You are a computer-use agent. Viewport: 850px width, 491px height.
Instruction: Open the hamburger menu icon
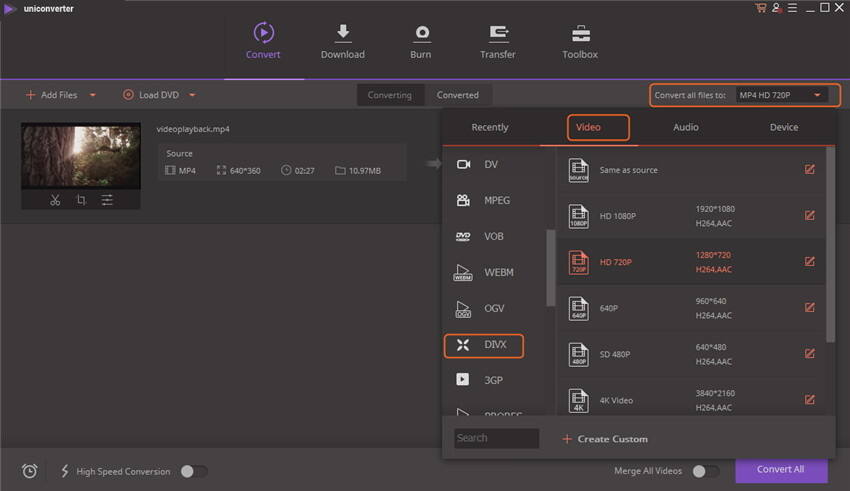click(x=792, y=8)
